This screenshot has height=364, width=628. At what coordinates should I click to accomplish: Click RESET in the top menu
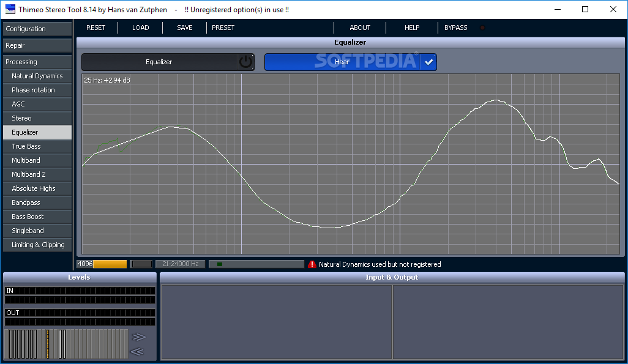point(95,28)
